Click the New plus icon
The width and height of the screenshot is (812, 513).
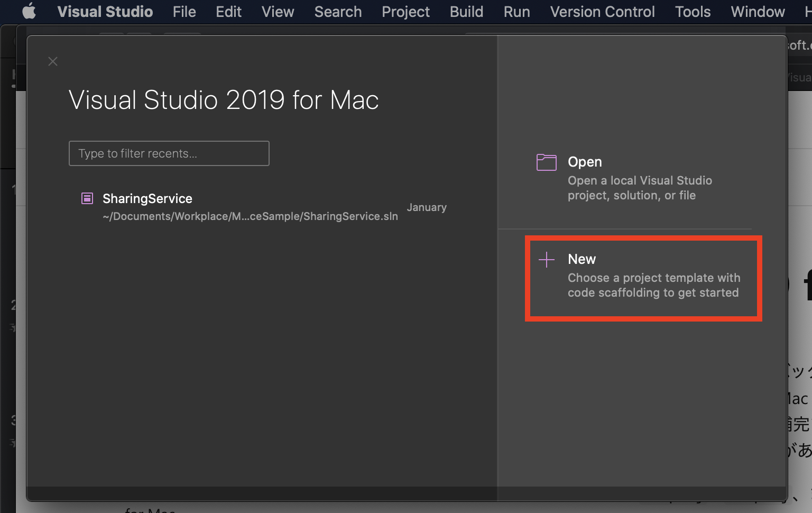tap(547, 259)
